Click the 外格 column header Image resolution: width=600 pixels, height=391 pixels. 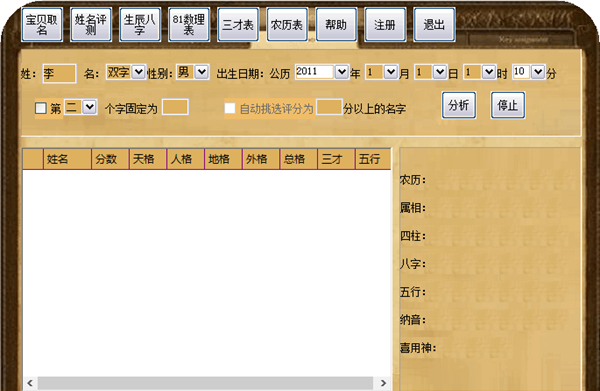[x=261, y=159]
